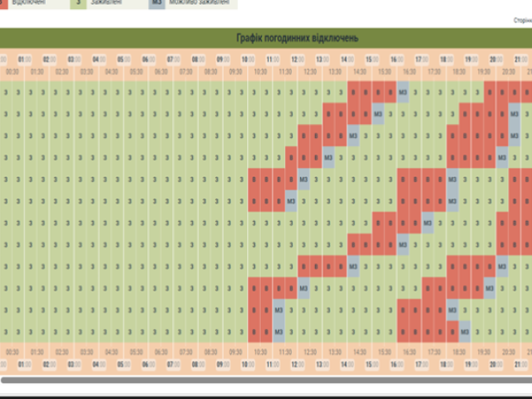The image size is (532, 399).
Task: Click the 16:00 hour label in footer
Action: point(397,364)
